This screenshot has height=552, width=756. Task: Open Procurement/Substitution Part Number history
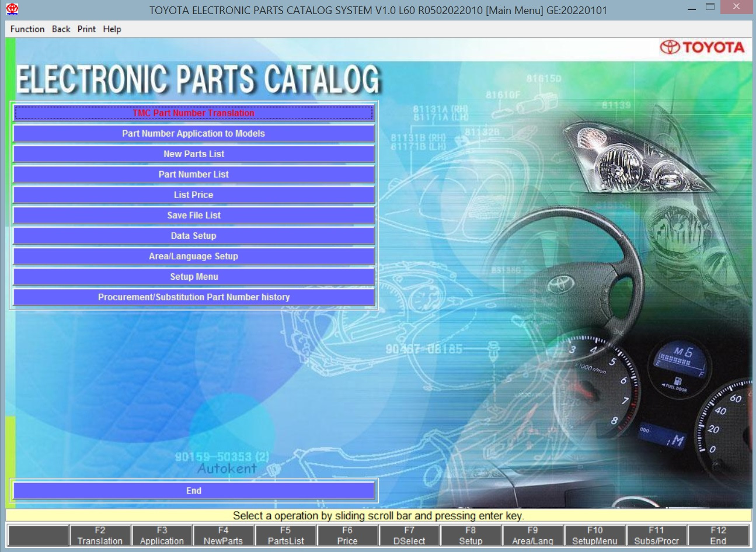[x=193, y=297]
